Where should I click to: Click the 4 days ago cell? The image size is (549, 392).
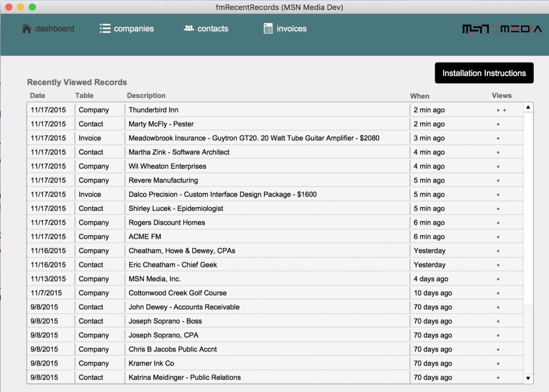click(431, 278)
